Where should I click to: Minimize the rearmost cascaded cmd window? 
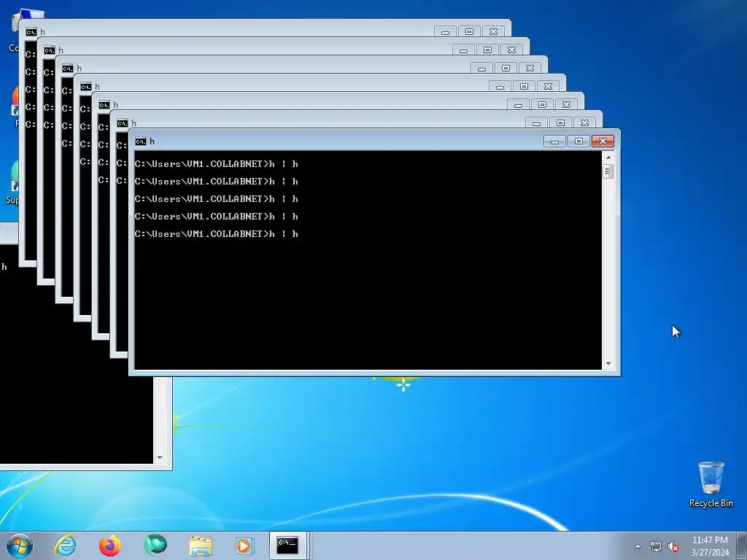click(446, 32)
